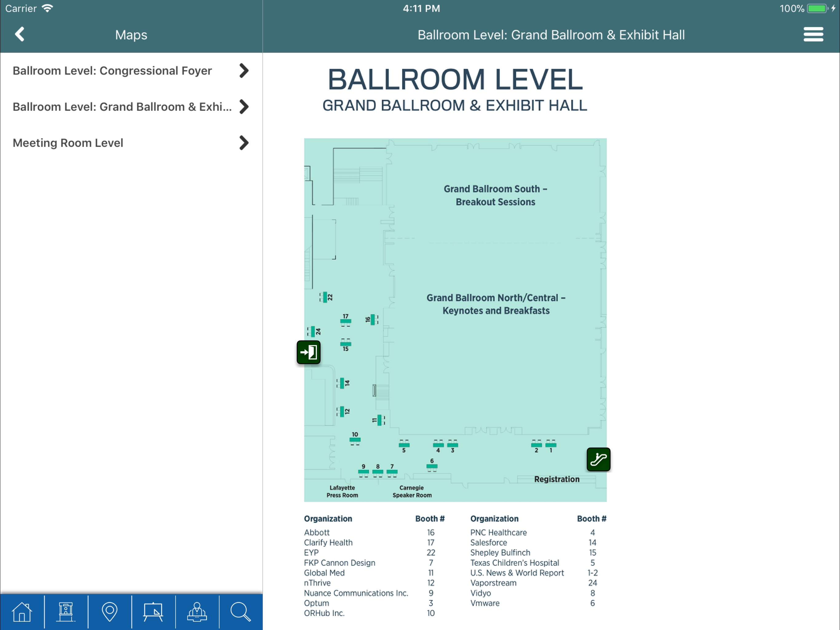Open the exhibitor booth icon in bottom bar
840x630 pixels.
(x=66, y=612)
